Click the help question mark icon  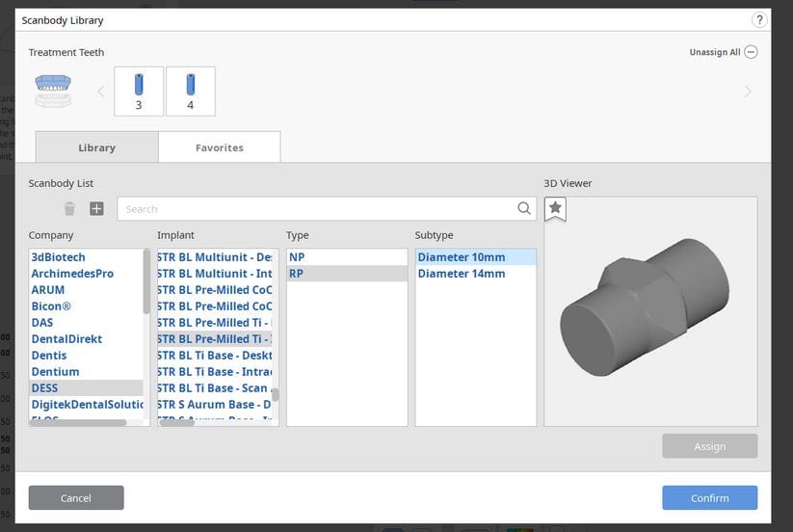point(759,20)
